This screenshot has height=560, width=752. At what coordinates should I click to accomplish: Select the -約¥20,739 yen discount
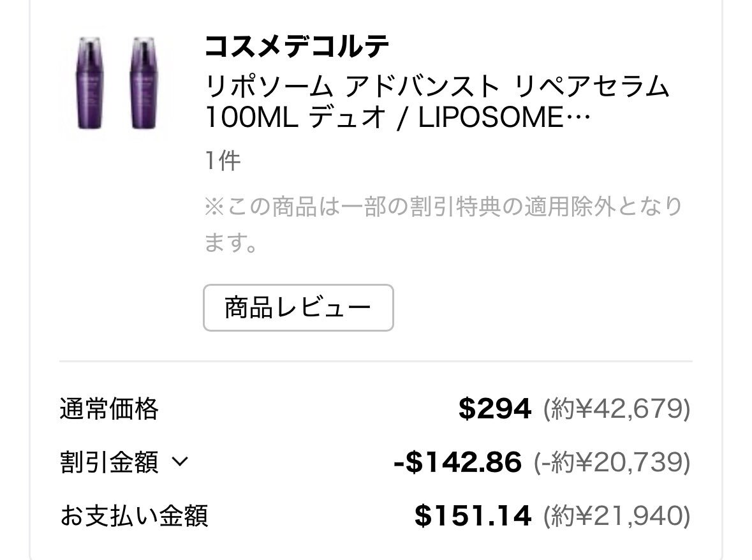pyautogui.click(x=612, y=462)
